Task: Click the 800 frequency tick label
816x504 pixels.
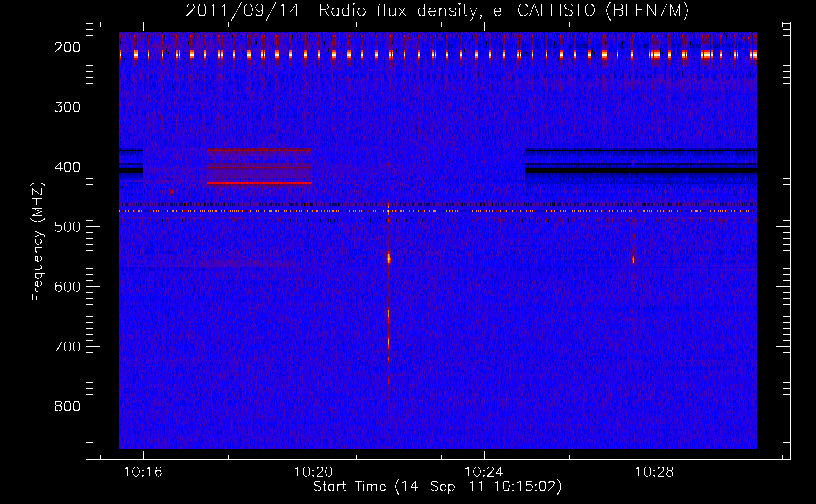Action: [67, 406]
